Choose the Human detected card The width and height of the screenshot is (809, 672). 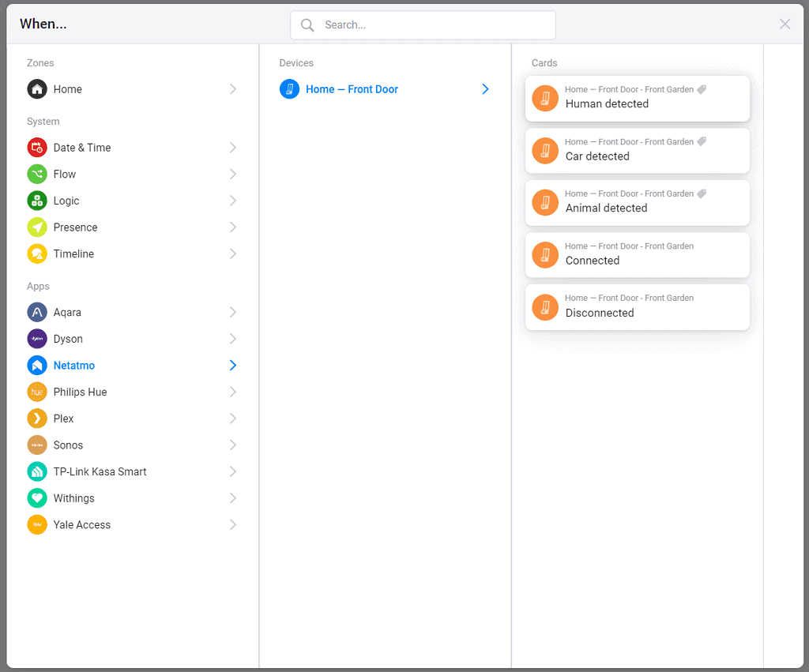(x=637, y=99)
